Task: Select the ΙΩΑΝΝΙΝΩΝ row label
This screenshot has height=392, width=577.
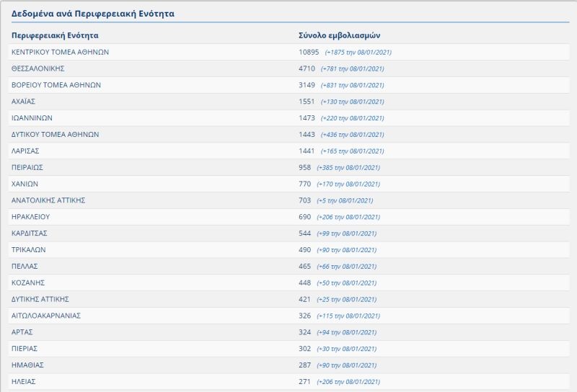Action: pyautogui.click(x=32, y=118)
